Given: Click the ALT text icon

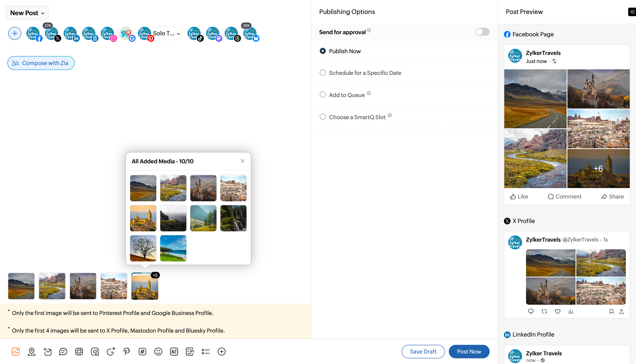Looking at the screenshot, I should coord(174,352).
